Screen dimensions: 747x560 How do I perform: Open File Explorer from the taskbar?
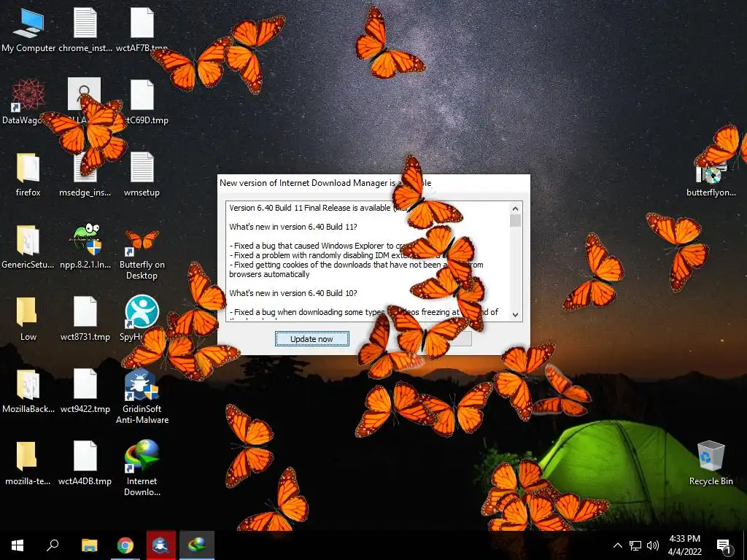pyautogui.click(x=89, y=545)
